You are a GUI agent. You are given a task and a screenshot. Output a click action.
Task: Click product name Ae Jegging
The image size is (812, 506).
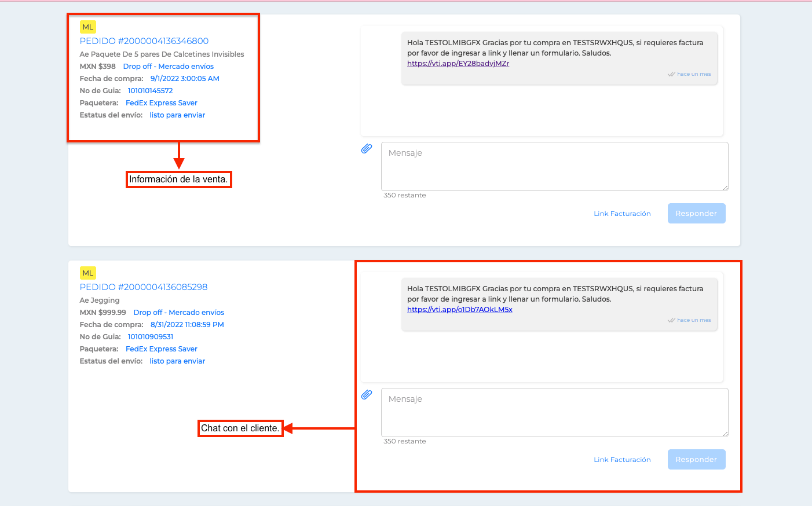(100, 300)
